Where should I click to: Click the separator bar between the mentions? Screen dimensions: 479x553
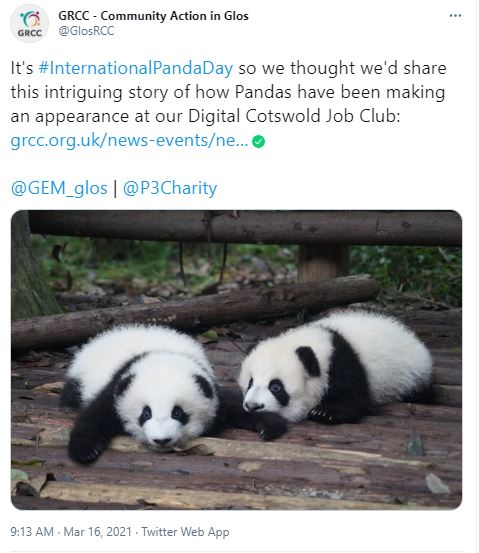pyautogui.click(x=115, y=189)
